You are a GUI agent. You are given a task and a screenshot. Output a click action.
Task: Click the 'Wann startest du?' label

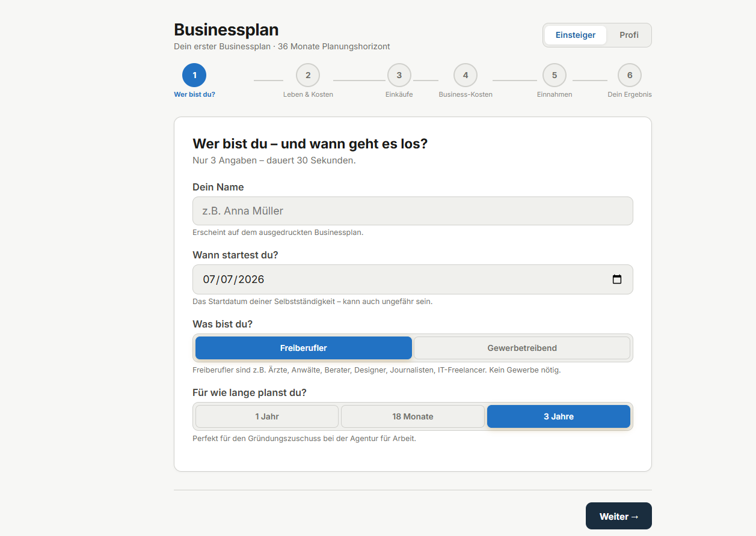(x=235, y=255)
